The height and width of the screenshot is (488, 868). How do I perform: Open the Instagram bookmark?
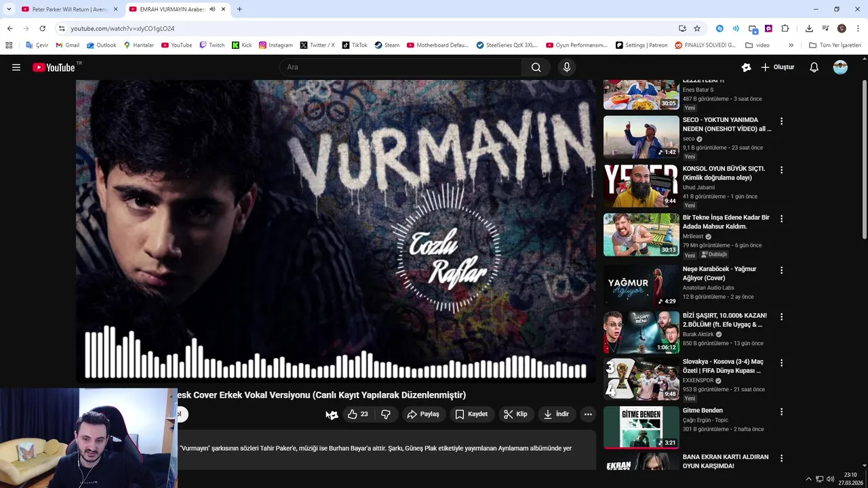276,45
